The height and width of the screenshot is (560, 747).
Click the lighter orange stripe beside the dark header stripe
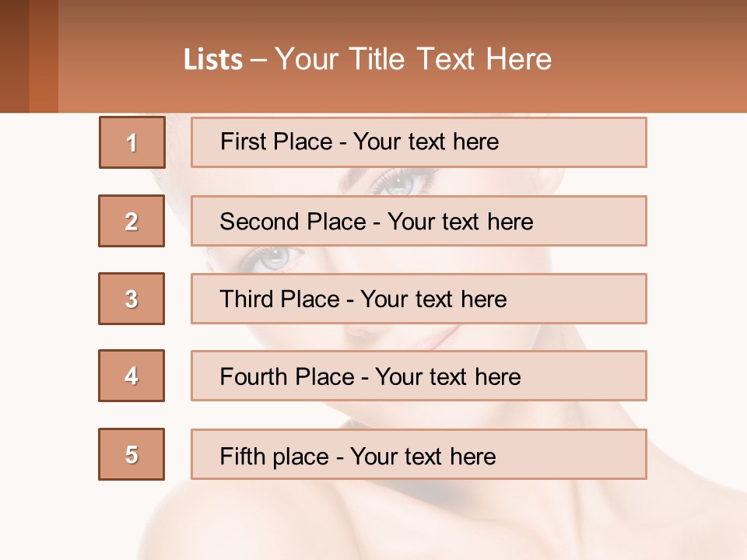[x=44, y=56]
